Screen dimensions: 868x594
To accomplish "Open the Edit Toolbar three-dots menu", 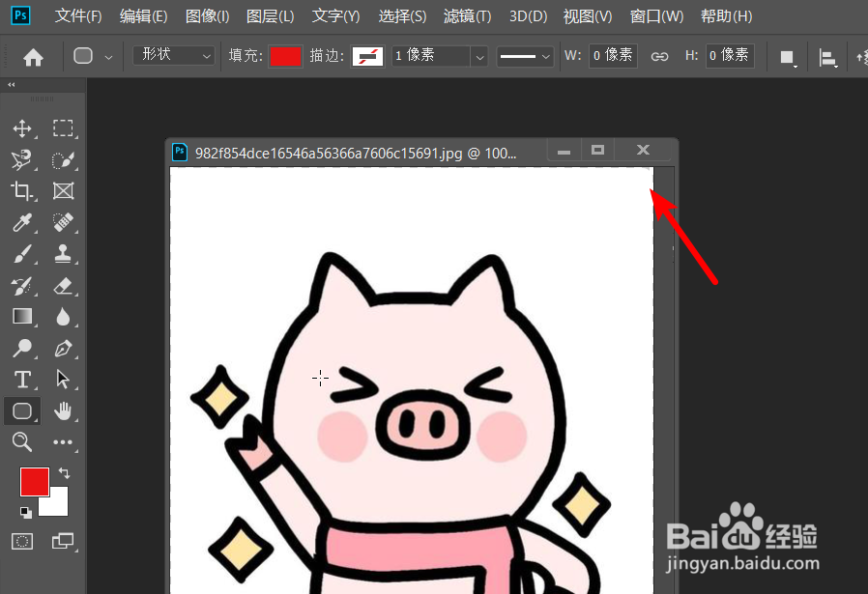I will [x=63, y=442].
